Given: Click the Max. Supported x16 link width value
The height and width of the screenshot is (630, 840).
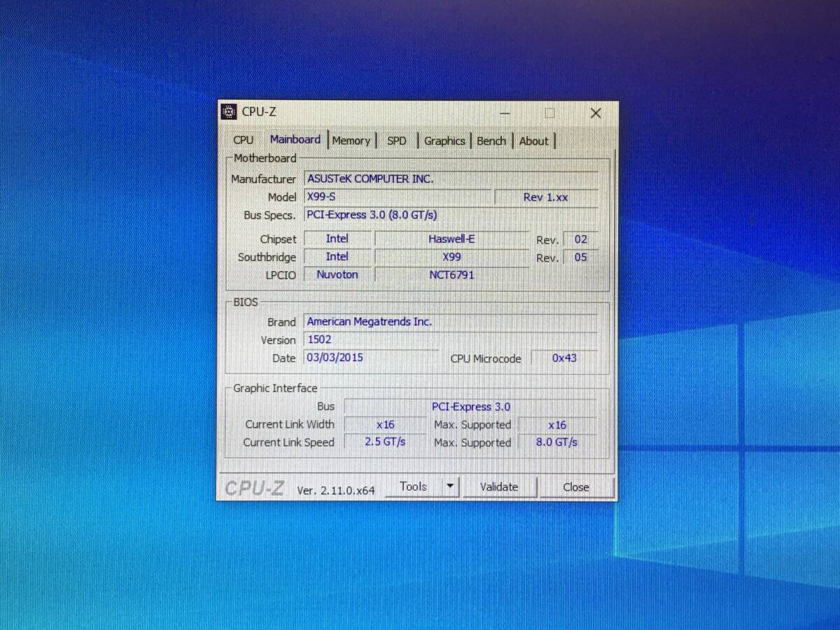Looking at the screenshot, I should click(557, 425).
